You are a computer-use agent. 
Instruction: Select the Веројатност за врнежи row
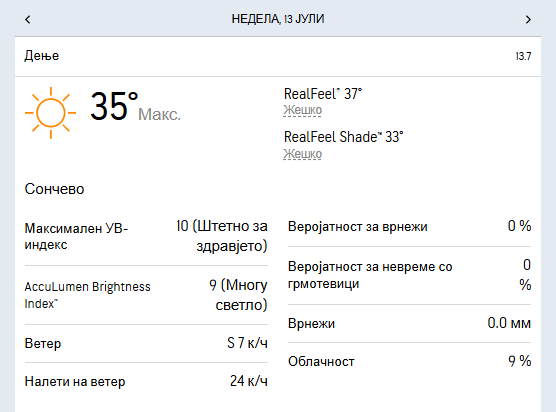(410, 226)
